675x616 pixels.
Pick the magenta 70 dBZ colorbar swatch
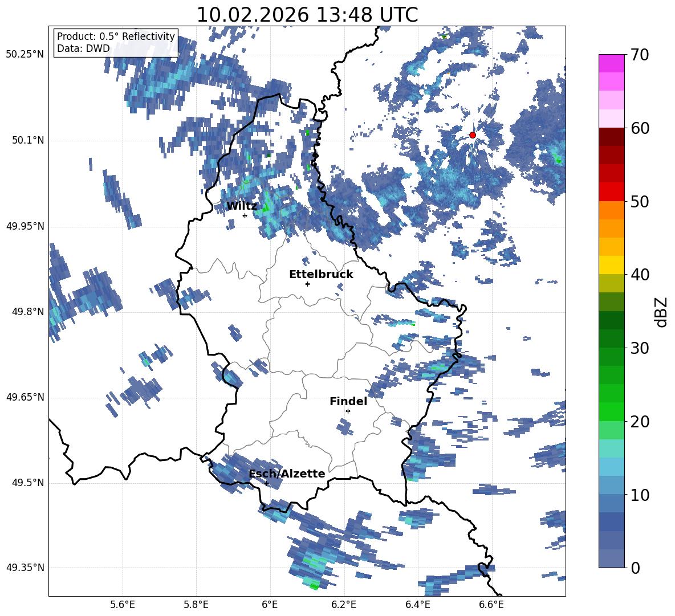[611, 63]
